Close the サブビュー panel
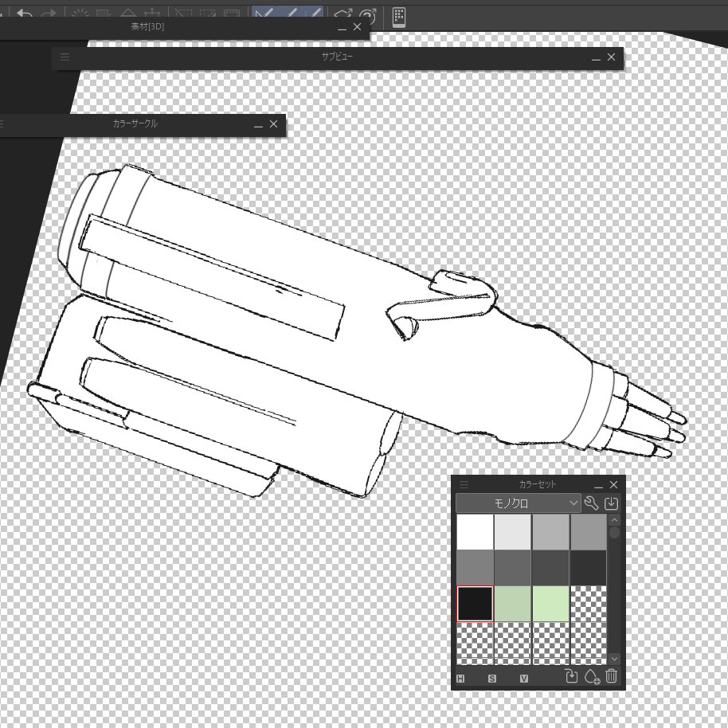728x728 pixels. pos(612,57)
